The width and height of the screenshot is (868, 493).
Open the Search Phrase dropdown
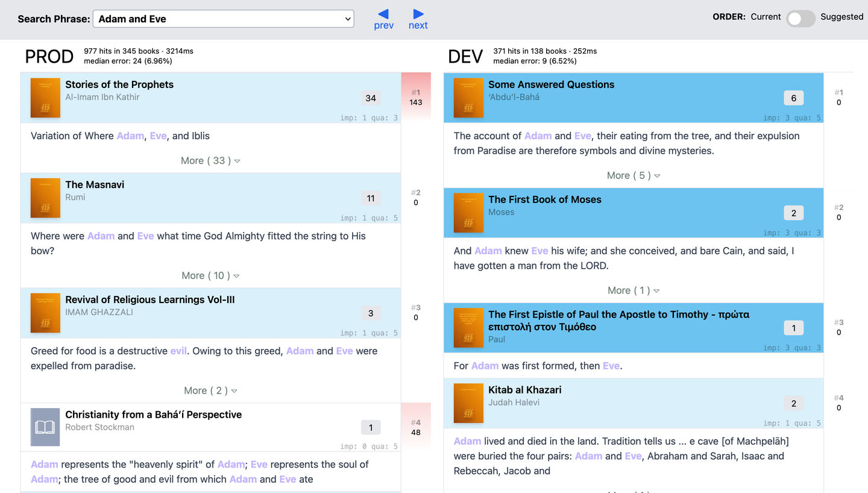[223, 19]
